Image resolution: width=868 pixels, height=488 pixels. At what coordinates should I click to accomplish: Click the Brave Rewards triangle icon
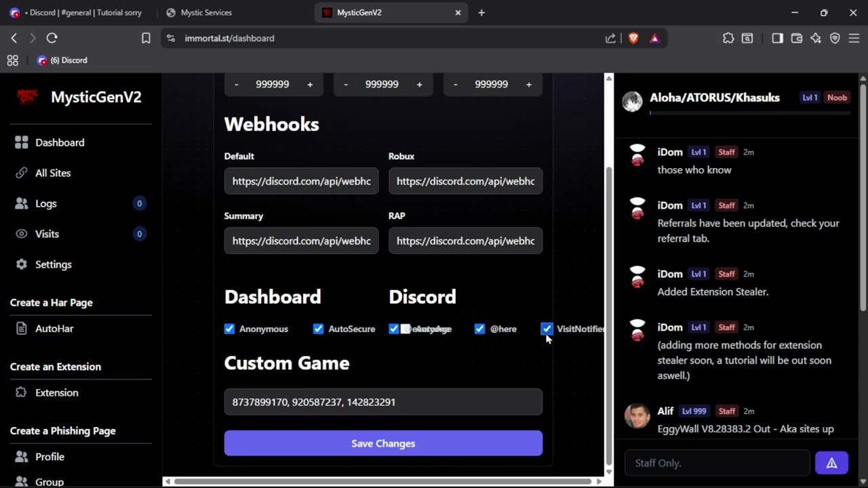click(654, 39)
